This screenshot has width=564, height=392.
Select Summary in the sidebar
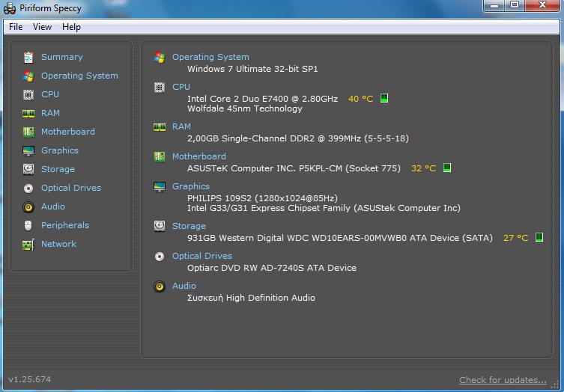[x=62, y=57]
